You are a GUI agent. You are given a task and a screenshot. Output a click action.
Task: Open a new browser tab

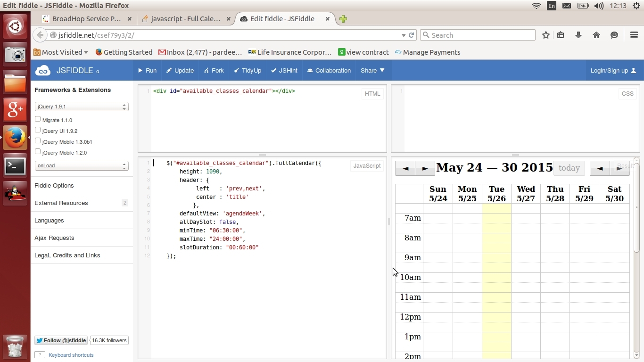point(343,19)
